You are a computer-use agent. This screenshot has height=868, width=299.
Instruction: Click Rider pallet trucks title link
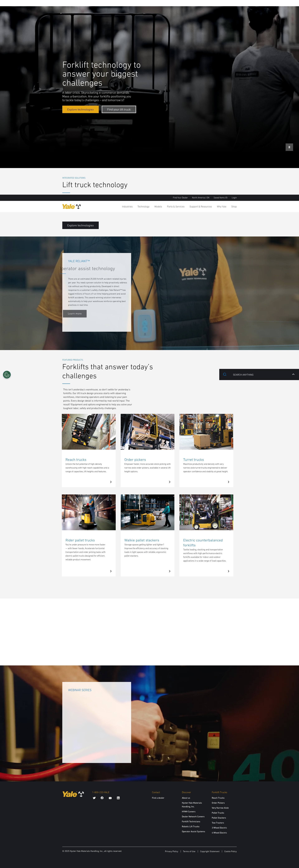(x=80, y=540)
